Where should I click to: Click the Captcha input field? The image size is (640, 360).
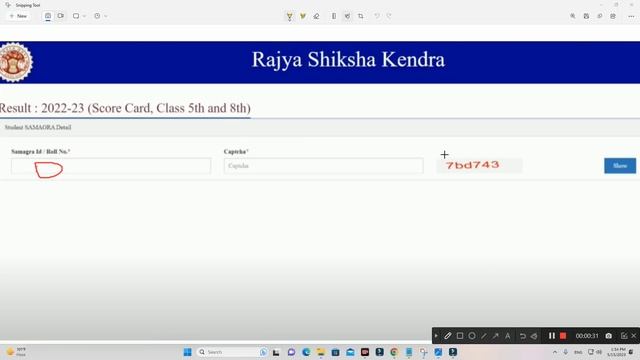[323, 166]
